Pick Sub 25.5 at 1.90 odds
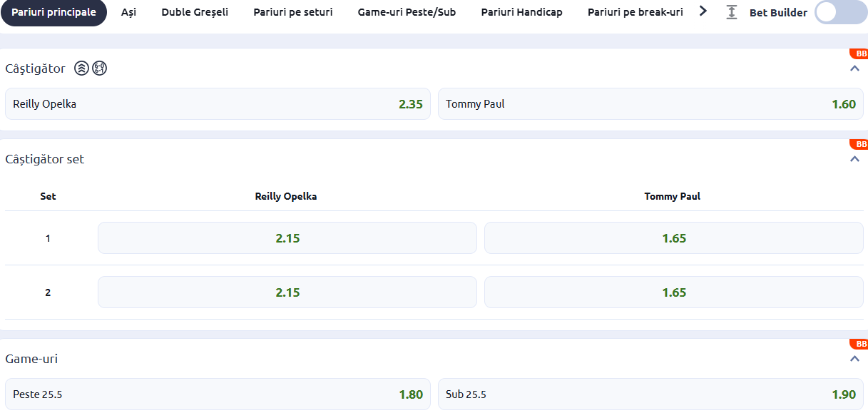 pyautogui.click(x=651, y=394)
